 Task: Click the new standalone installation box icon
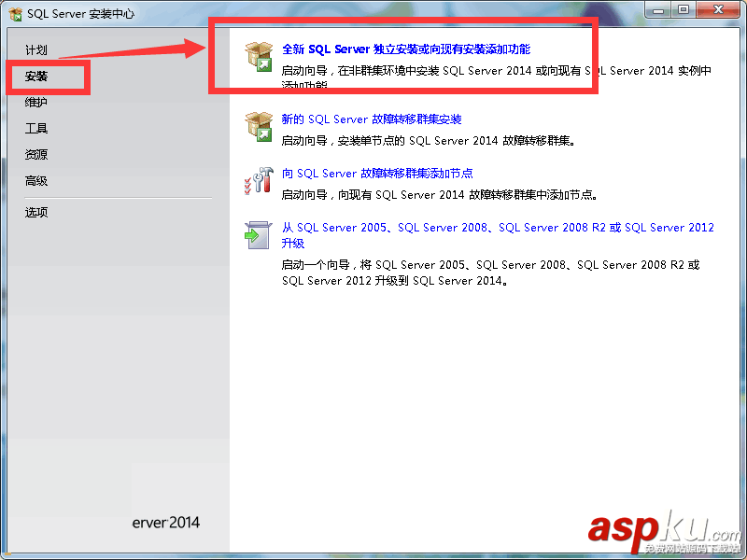[259, 57]
